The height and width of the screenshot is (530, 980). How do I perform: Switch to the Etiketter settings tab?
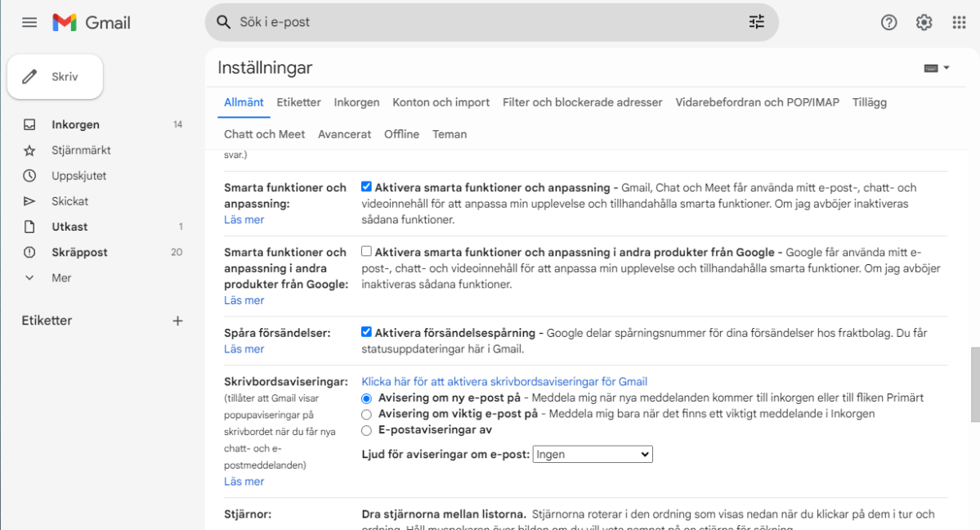click(x=298, y=102)
